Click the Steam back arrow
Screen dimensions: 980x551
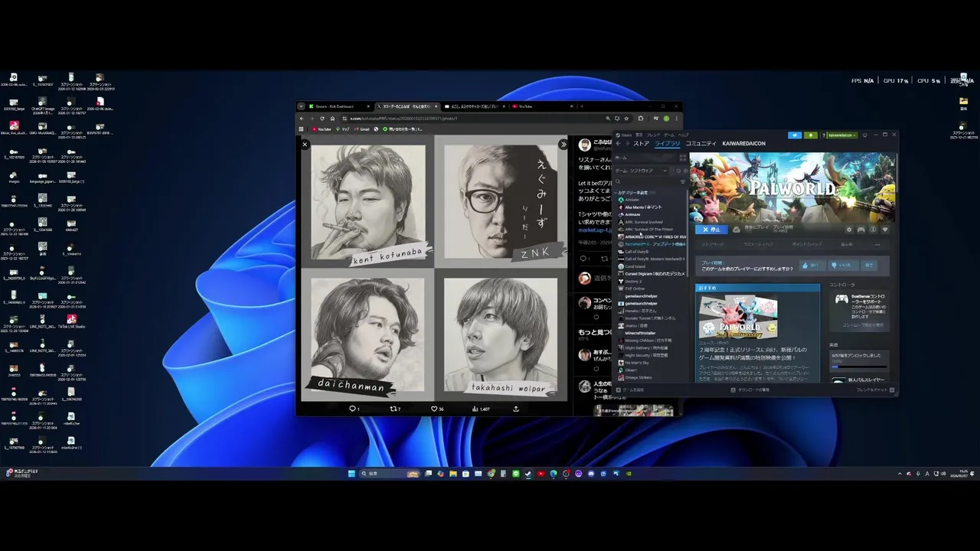618,143
